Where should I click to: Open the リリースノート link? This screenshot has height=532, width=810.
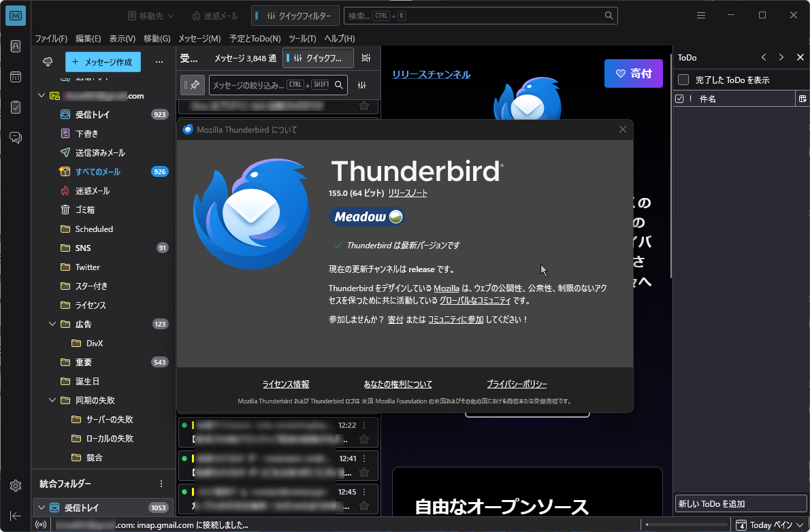pos(408,193)
